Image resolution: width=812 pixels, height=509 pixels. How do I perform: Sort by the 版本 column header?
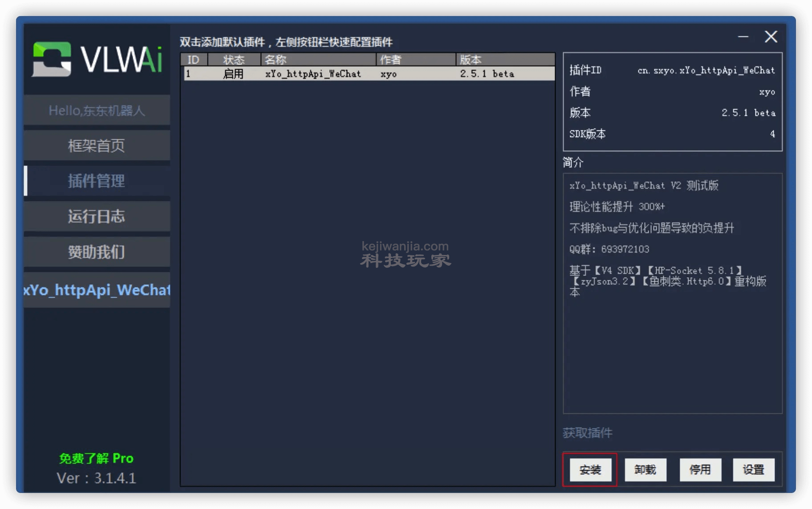(x=505, y=60)
